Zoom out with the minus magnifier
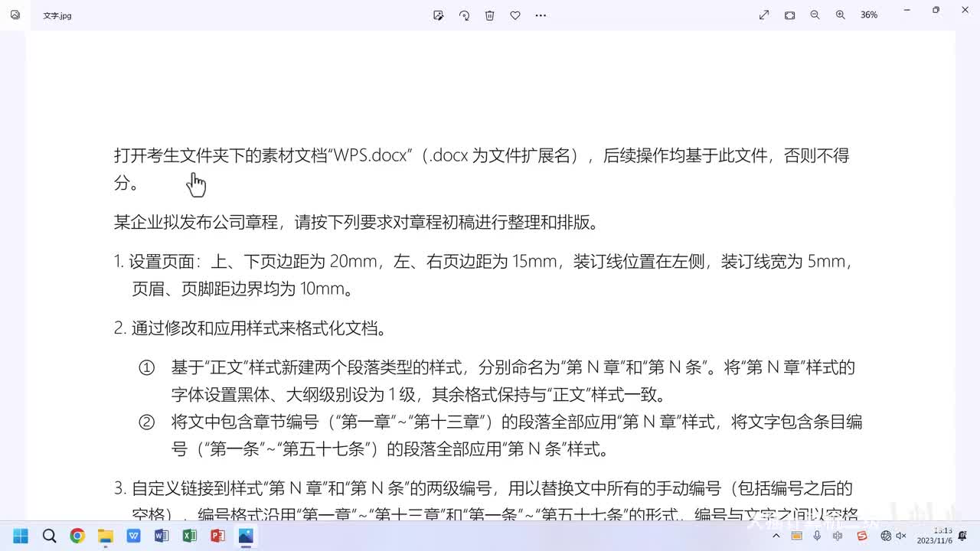The width and height of the screenshot is (980, 551). (815, 15)
